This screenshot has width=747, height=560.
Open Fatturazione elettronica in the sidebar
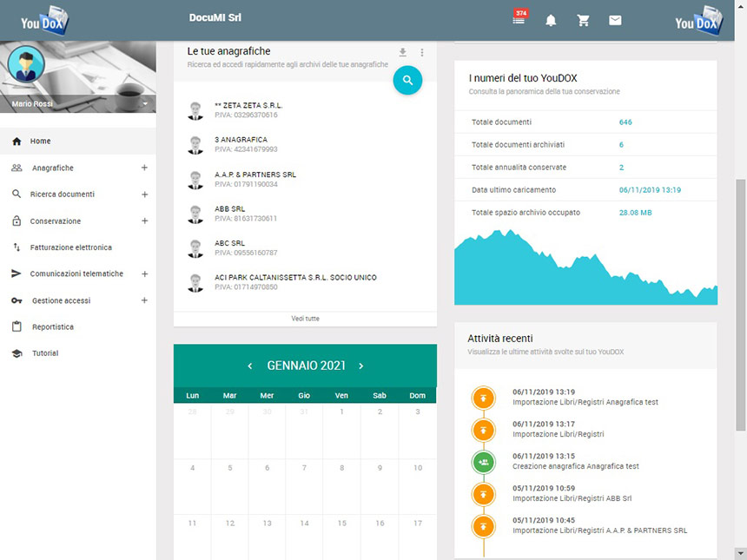click(x=71, y=247)
